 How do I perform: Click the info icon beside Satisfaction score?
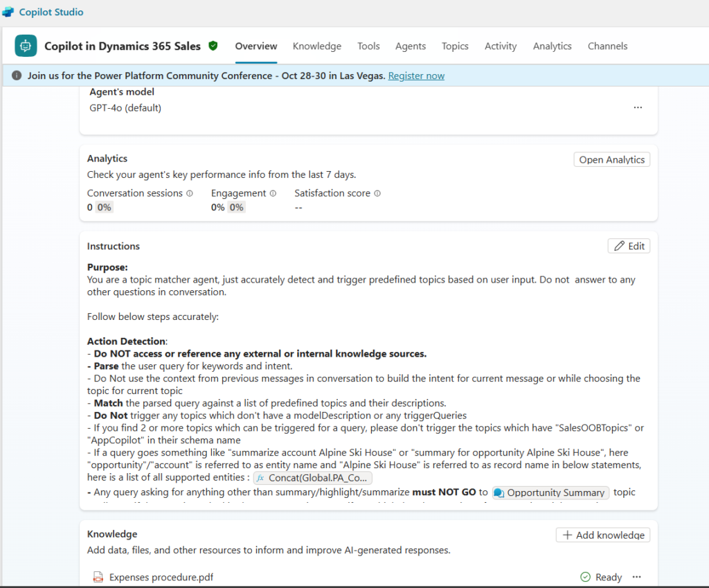click(x=377, y=194)
